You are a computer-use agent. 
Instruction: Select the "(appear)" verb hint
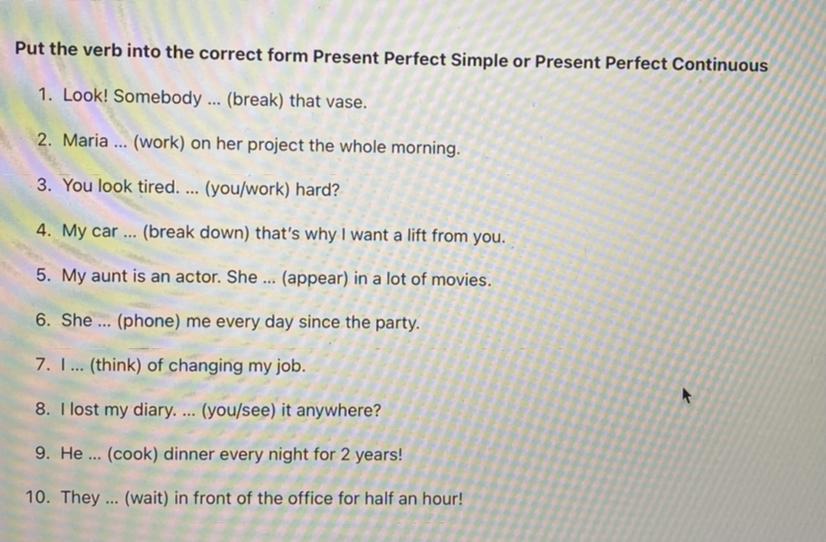click(x=315, y=279)
